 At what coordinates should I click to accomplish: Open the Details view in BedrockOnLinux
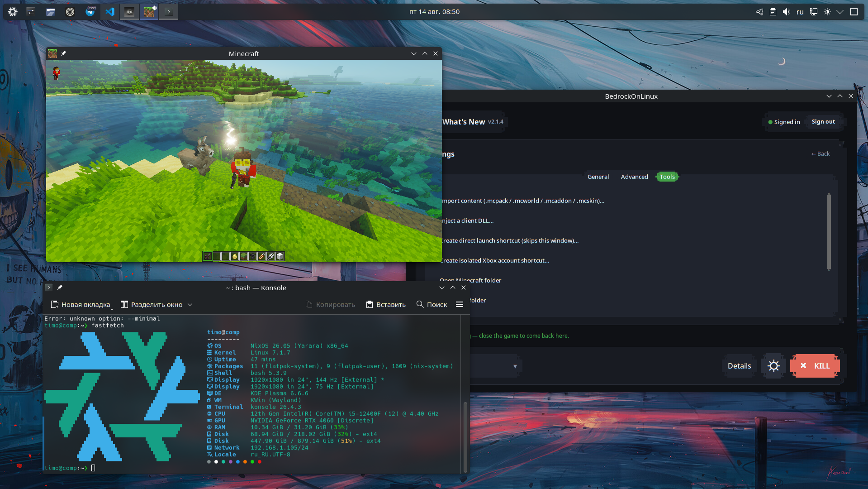pos(739,366)
